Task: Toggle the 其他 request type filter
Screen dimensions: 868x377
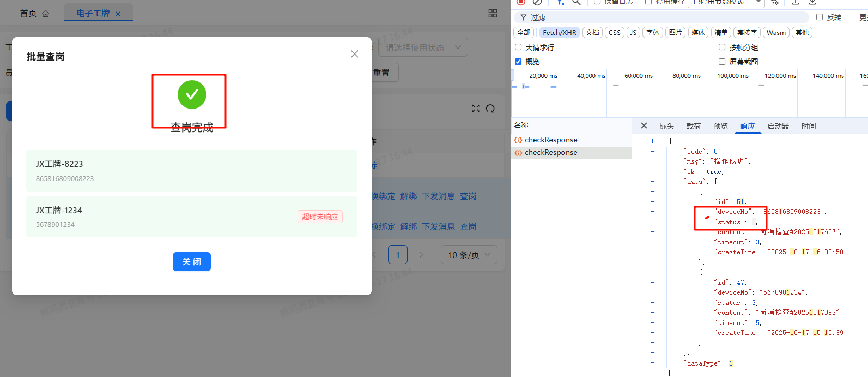Action: [802, 33]
